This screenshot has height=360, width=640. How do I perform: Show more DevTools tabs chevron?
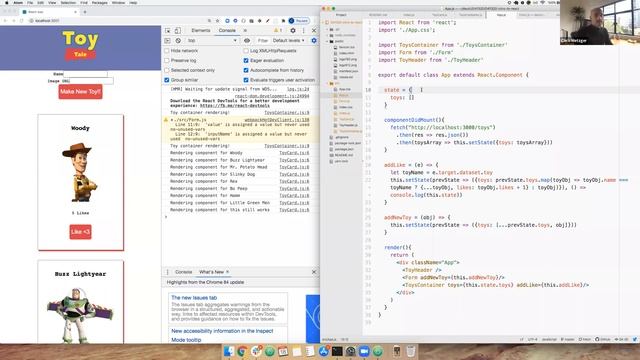[x=245, y=31]
